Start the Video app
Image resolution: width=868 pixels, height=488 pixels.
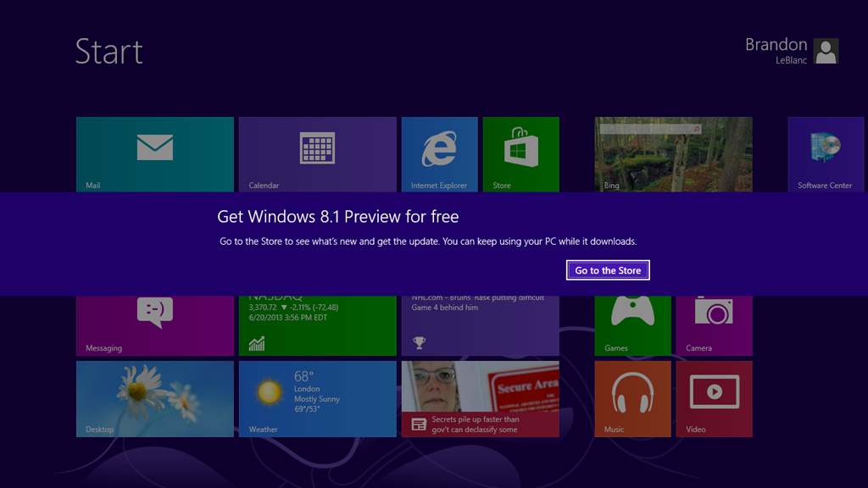click(x=713, y=398)
